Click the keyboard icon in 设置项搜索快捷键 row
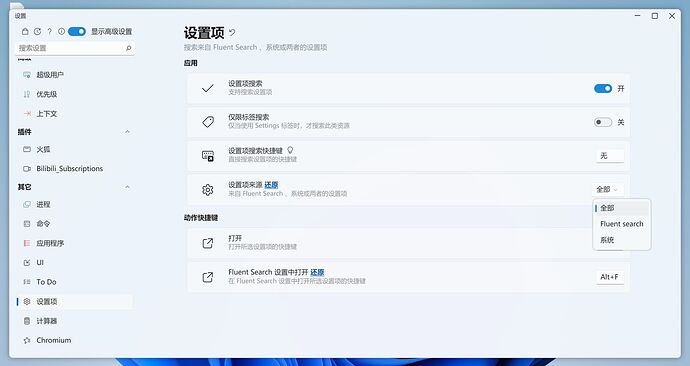The width and height of the screenshot is (690, 366). (x=208, y=156)
